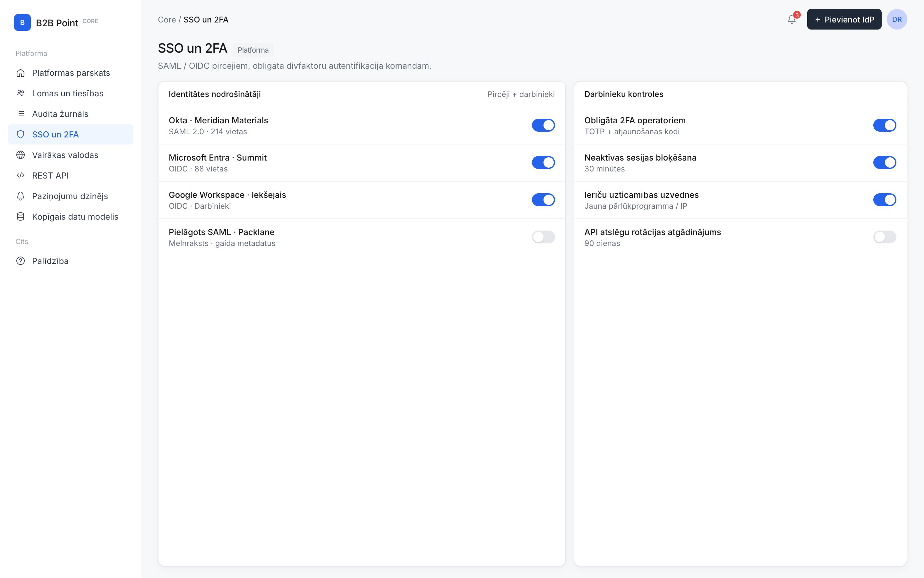Click 'Jauna pārlūkprogramma / IP' description

pyautogui.click(x=636, y=206)
